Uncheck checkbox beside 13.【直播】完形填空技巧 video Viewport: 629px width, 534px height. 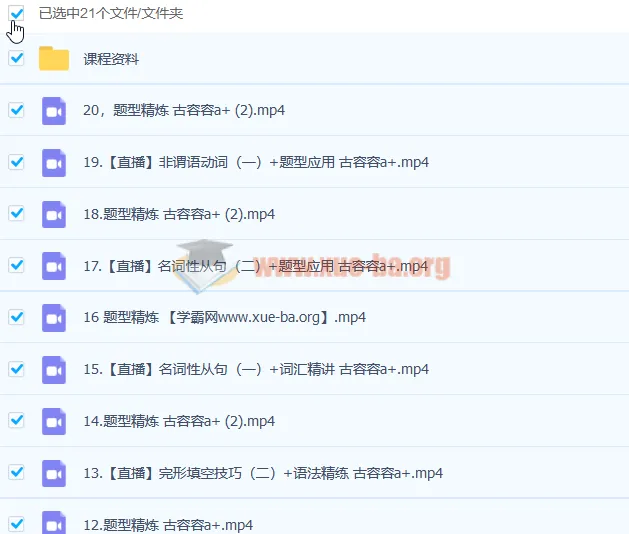pyautogui.click(x=16, y=472)
